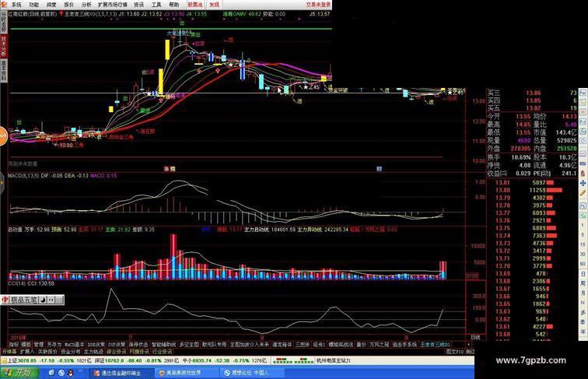
Task: Expand template tabs with plus arrow
Action: point(468,345)
